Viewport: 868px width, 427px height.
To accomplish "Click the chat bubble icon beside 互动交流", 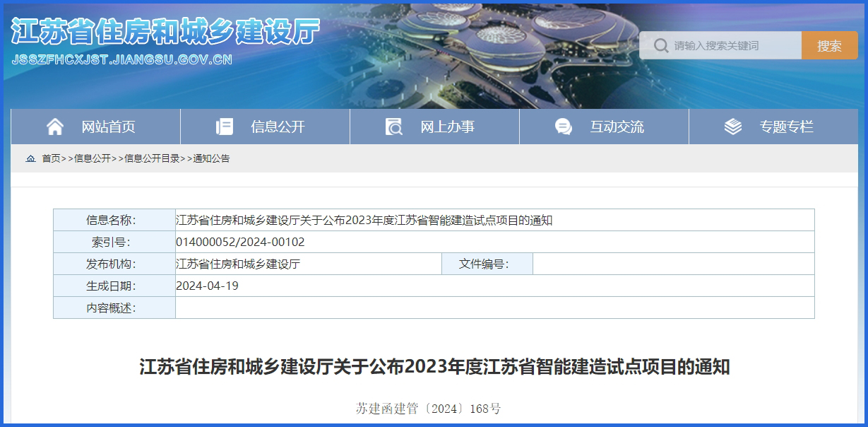I will (563, 127).
